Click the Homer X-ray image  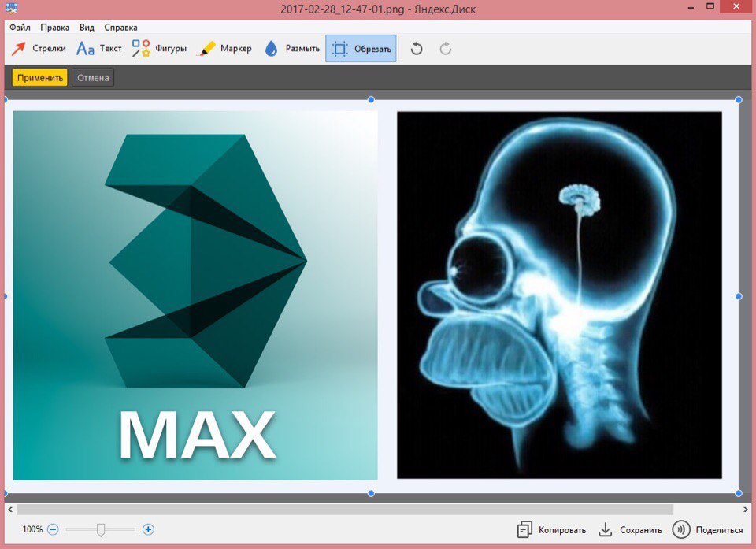559,295
